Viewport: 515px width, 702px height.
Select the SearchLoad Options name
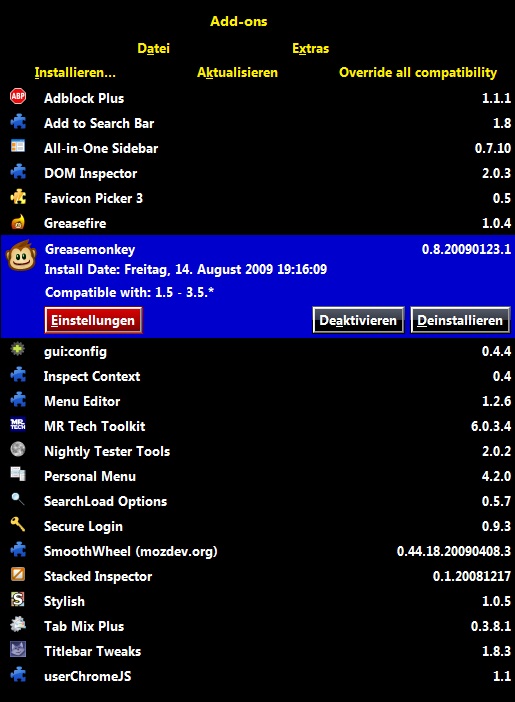[105, 502]
